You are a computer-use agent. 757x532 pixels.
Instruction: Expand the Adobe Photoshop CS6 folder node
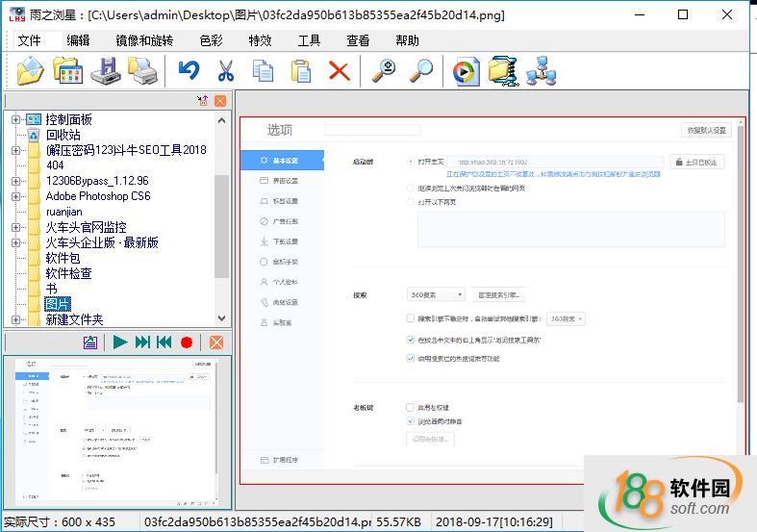click(x=15, y=196)
